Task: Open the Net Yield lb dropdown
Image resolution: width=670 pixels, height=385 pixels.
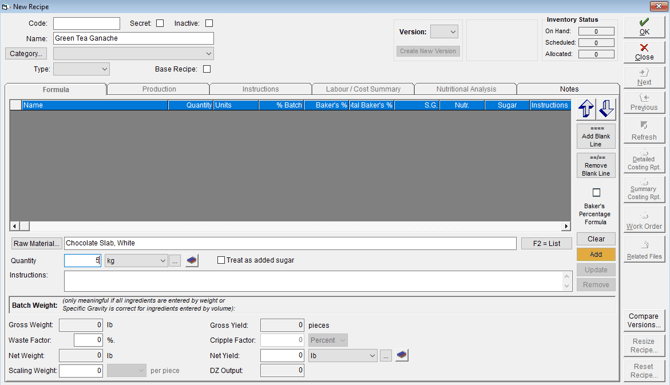Action: [x=343, y=356]
